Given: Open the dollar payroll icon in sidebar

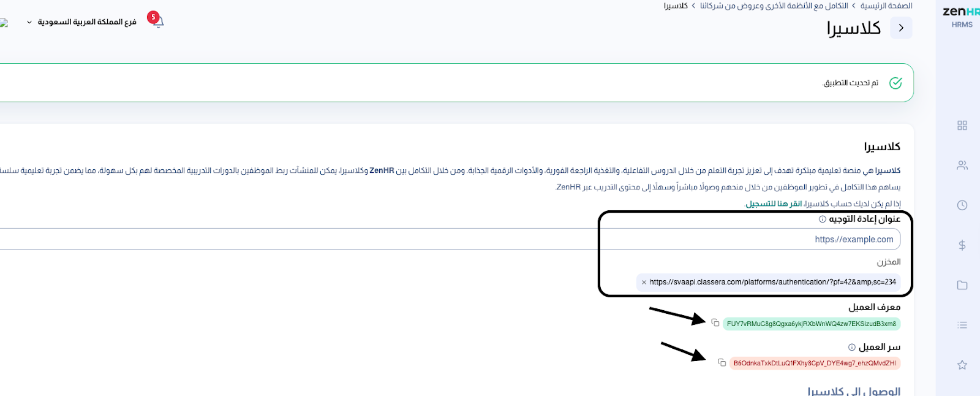Looking at the screenshot, I should (962, 245).
